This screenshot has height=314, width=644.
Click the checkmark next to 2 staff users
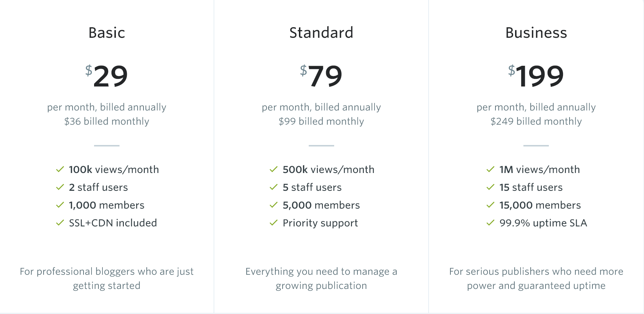click(60, 187)
